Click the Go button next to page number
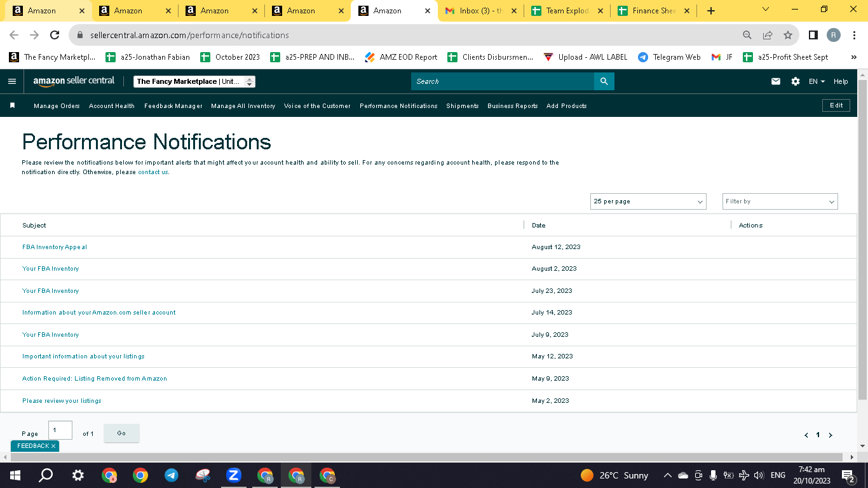868x488 pixels. coord(121,433)
